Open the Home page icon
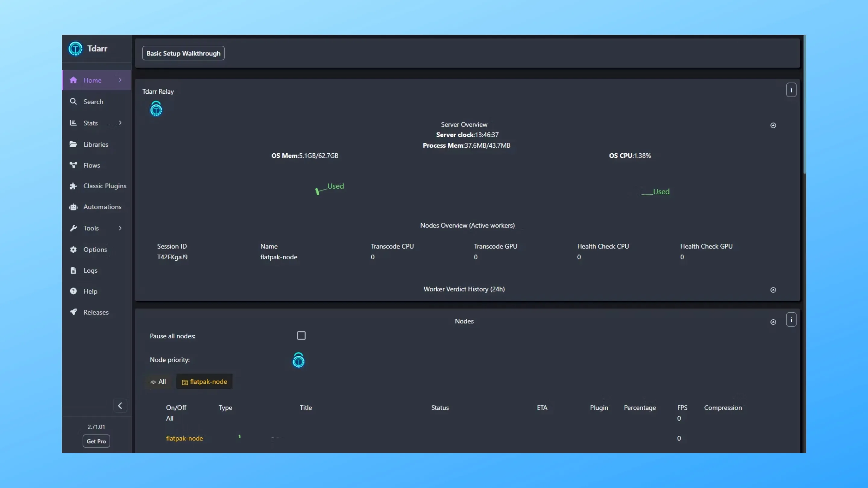The width and height of the screenshot is (868, 488). [x=73, y=80]
